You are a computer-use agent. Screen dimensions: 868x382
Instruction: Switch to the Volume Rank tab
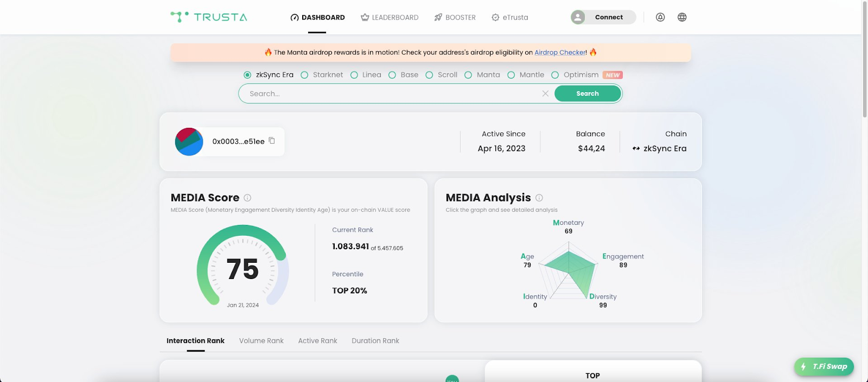(261, 341)
